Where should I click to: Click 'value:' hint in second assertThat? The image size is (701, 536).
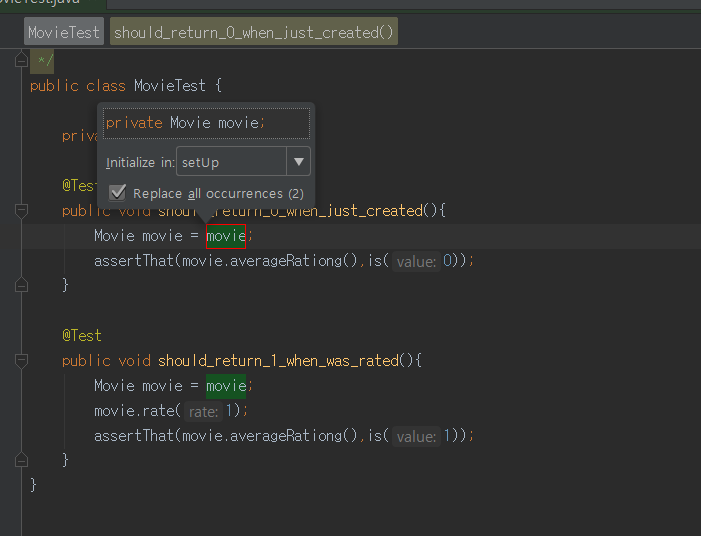416,437
